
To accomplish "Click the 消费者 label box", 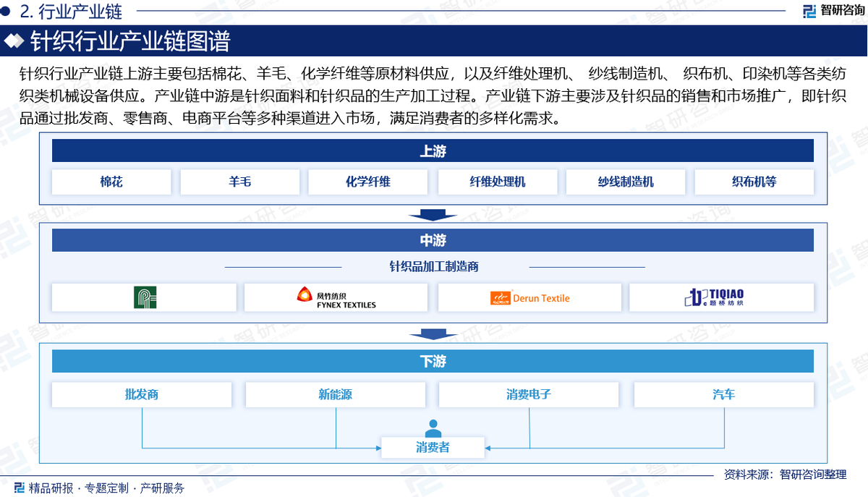I will click(433, 447).
